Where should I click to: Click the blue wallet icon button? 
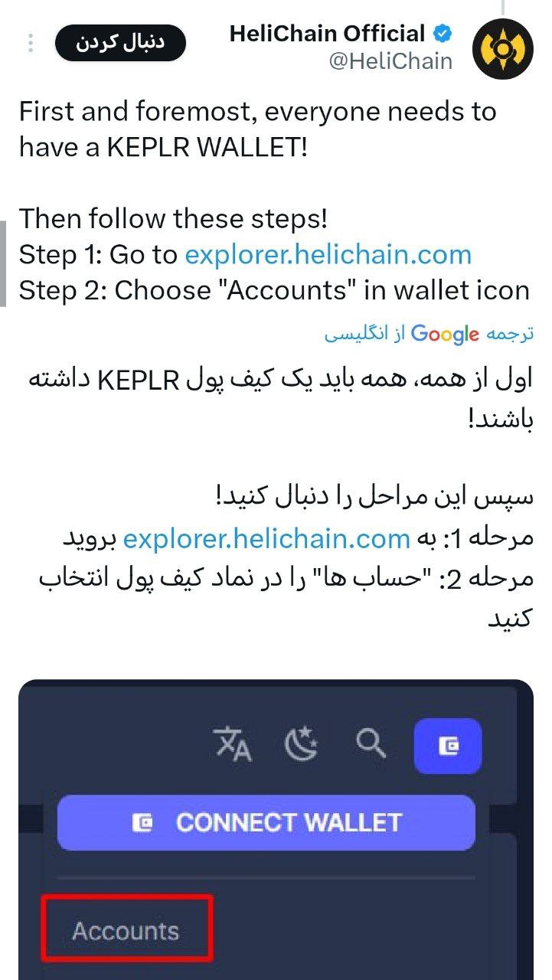[447, 746]
